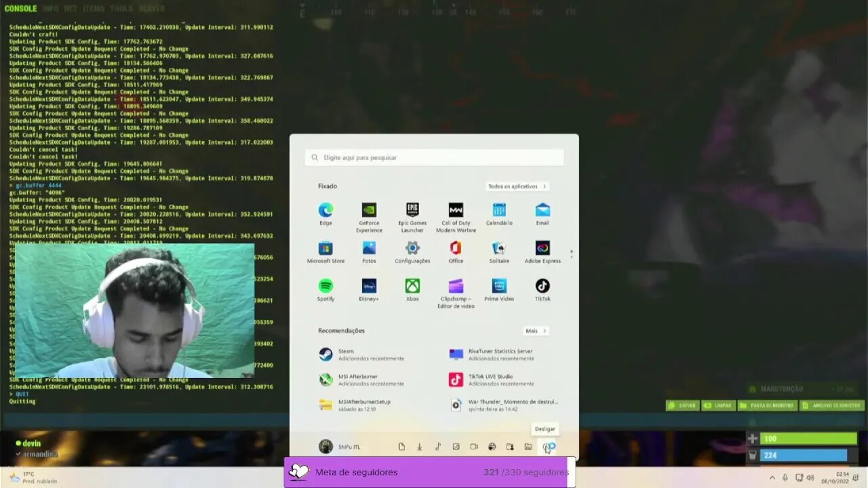868x488 pixels.
Task: Click the green COPIAR button
Action: 682,405
